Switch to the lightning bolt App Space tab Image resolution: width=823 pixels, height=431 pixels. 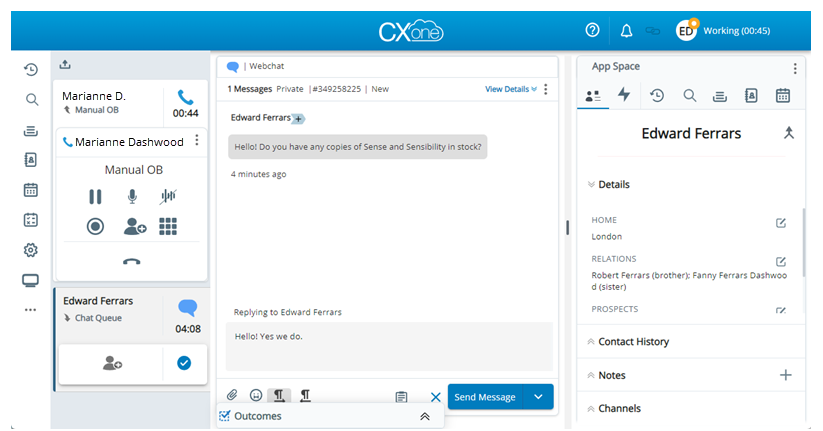624,96
